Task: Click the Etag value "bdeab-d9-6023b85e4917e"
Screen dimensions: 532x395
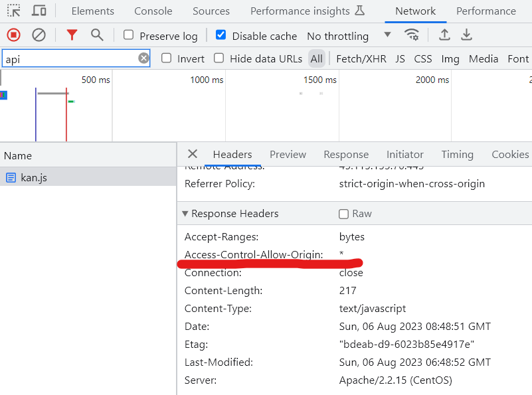Action: click(406, 345)
